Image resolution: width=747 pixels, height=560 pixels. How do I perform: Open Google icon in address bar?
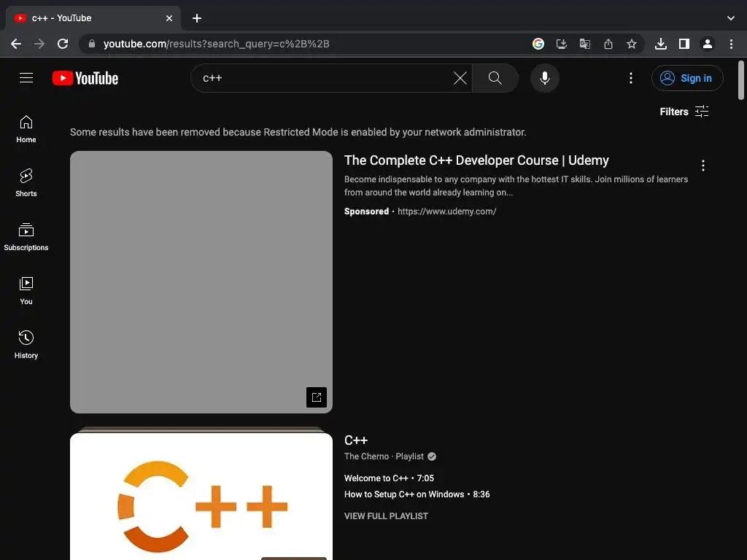click(x=538, y=44)
